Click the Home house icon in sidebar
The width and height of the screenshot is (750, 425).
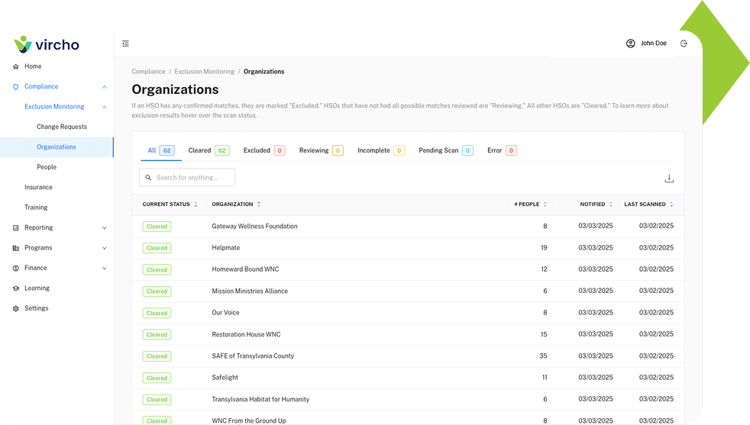(x=16, y=66)
